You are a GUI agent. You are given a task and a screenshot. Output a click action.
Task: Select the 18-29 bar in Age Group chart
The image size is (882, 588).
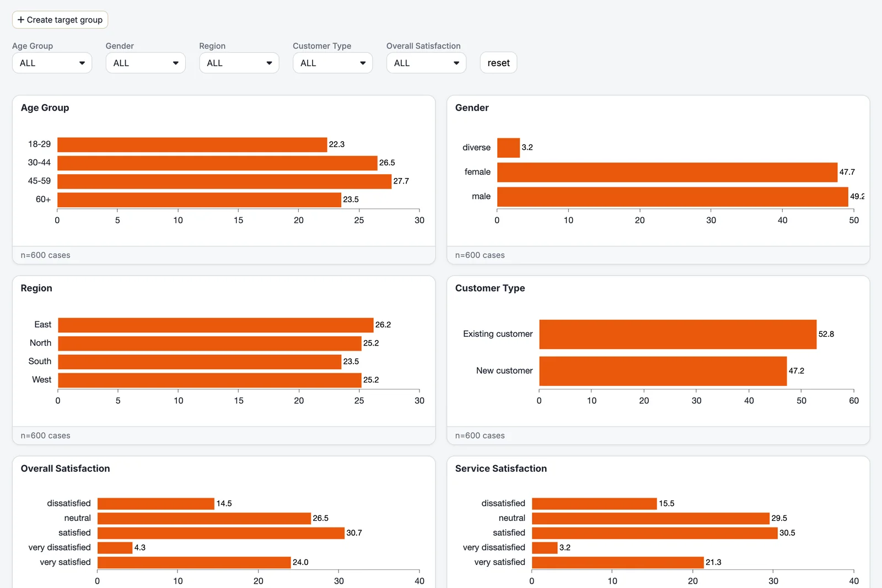(x=192, y=144)
